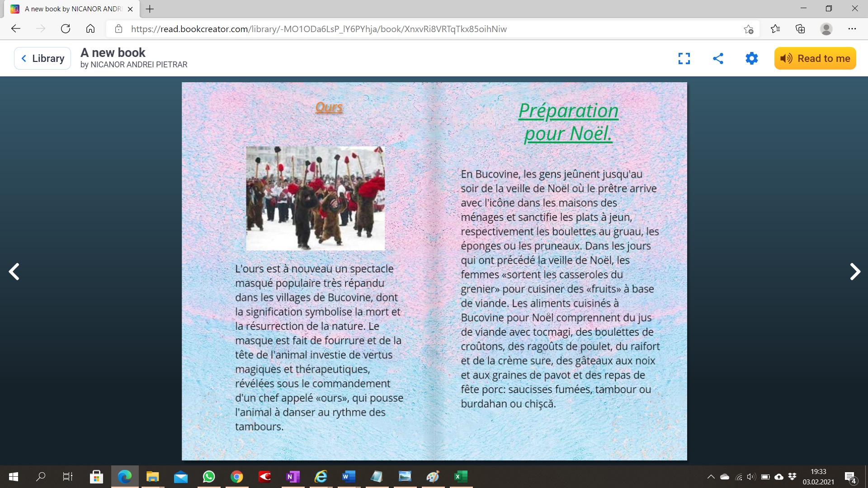Image resolution: width=868 pixels, height=488 pixels.
Task: Turn to the next page
Action: tap(854, 272)
